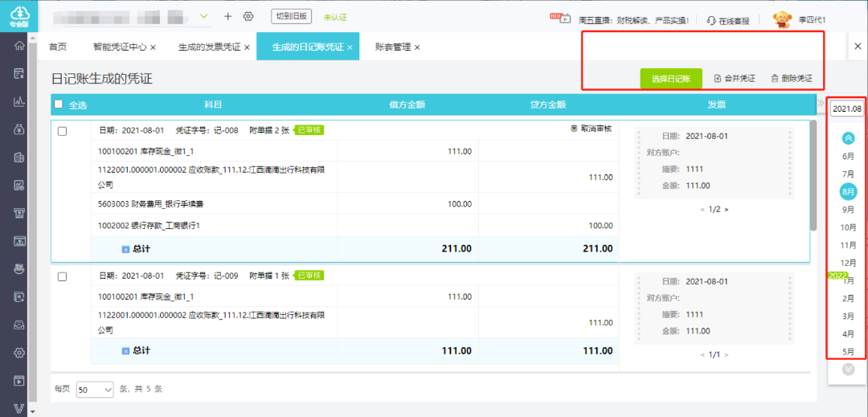Open the money bag icon in sidebar
868x417 pixels.
tap(19, 129)
